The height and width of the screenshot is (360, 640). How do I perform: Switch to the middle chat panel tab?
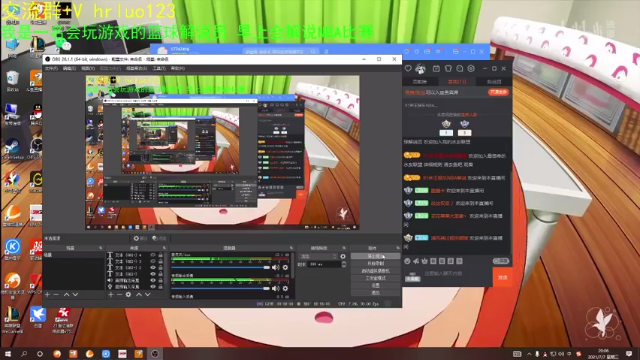(457, 82)
